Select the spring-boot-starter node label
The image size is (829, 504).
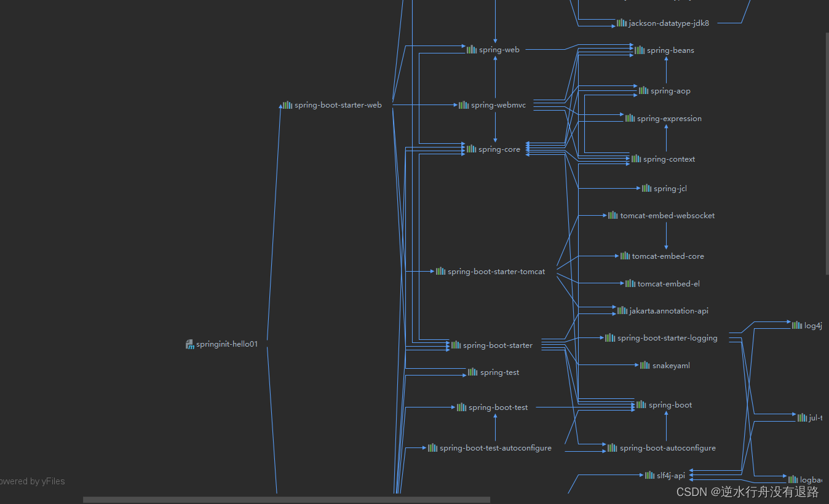click(498, 345)
